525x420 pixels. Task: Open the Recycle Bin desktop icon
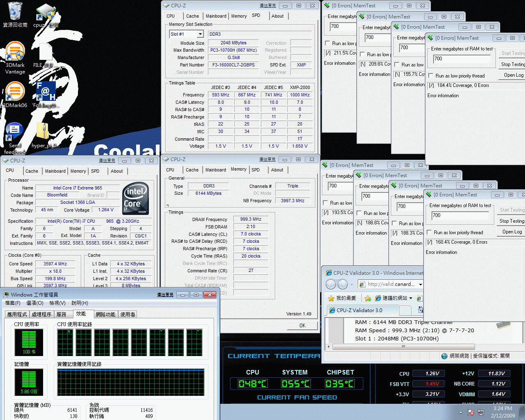point(15,14)
